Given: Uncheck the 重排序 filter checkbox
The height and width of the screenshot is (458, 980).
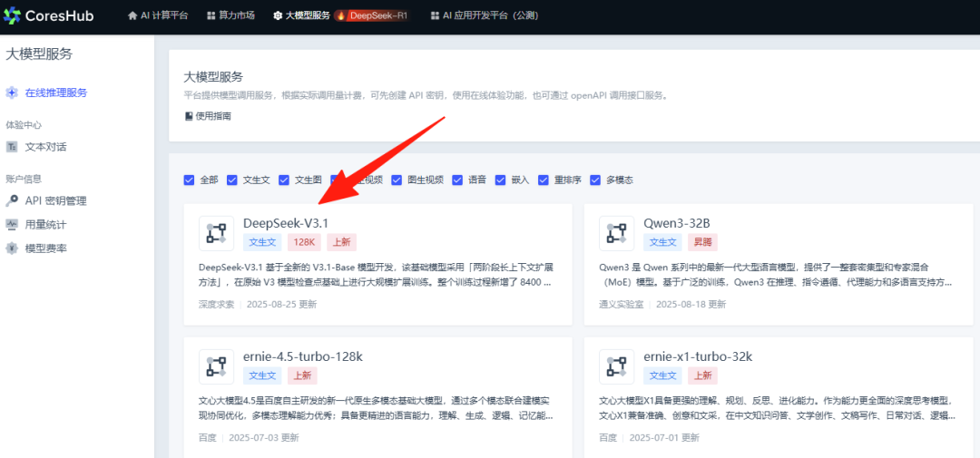Looking at the screenshot, I should tap(544, 180).
